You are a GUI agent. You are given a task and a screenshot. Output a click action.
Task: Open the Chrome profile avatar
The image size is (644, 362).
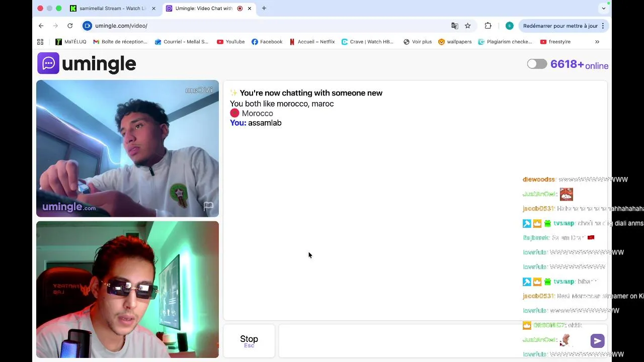point(509,26)
